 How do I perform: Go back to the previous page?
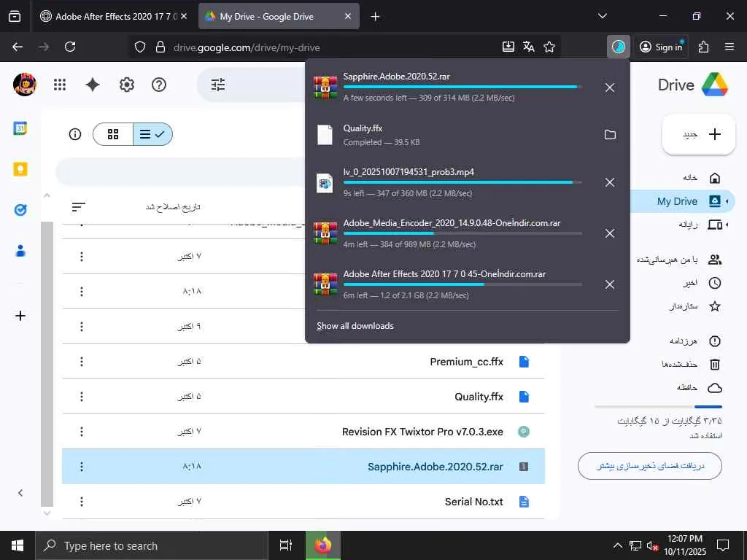18,47
